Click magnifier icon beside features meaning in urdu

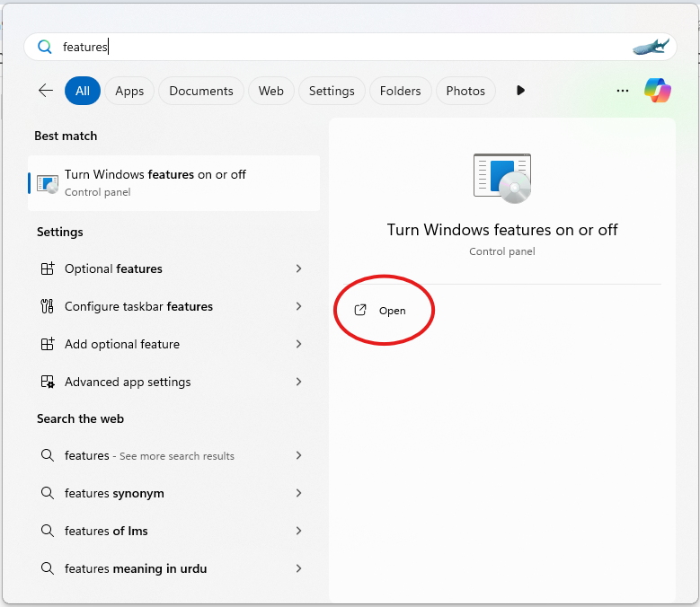tap(48, 568)
